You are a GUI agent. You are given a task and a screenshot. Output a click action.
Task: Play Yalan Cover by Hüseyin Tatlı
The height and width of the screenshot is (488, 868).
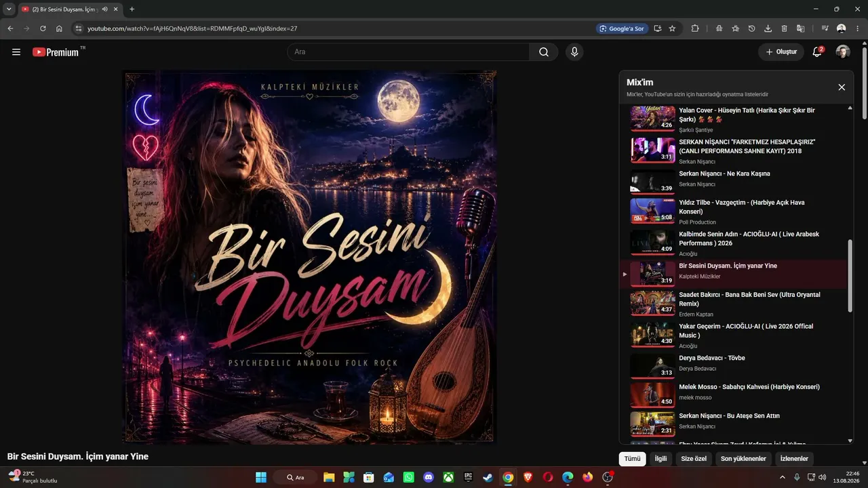734,119
